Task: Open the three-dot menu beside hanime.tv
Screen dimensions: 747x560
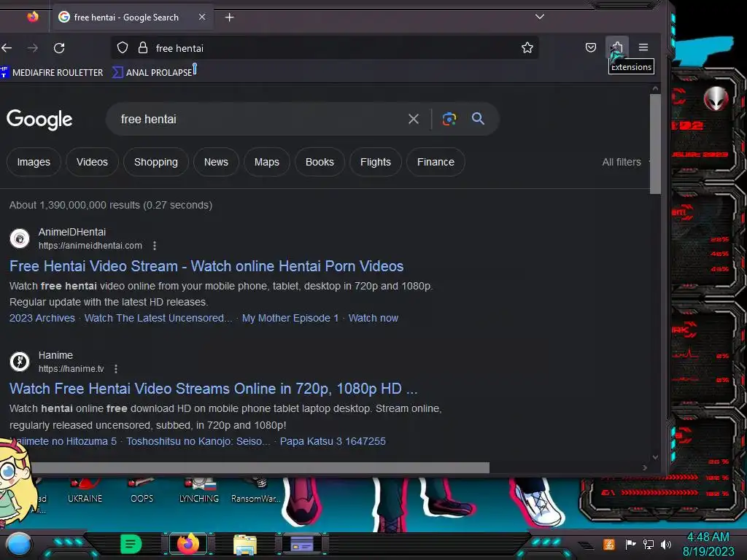Action: click(116, 368)
